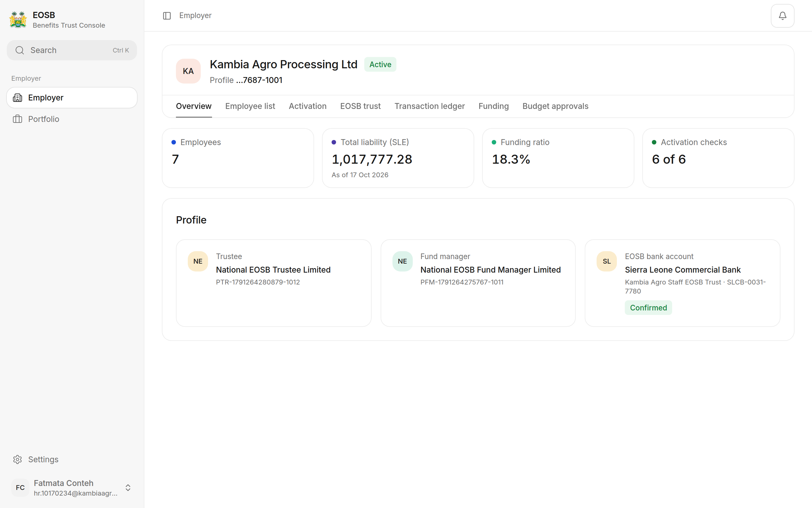812x508 pixels.
Task: Open the notifications bell
Action: [x=782, y=16]
